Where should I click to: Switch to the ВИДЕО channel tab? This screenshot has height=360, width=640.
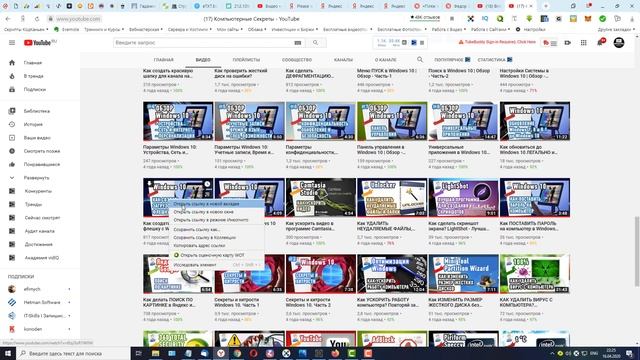tap(203, 60)
